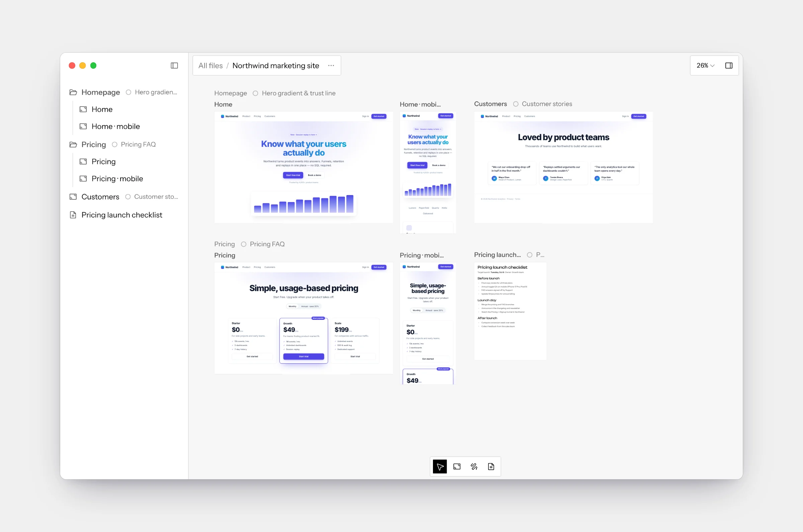Click the Northwind marketing site title
Image resolution: width=803 pixels, height=532 pixels.
tap(275, 66)
